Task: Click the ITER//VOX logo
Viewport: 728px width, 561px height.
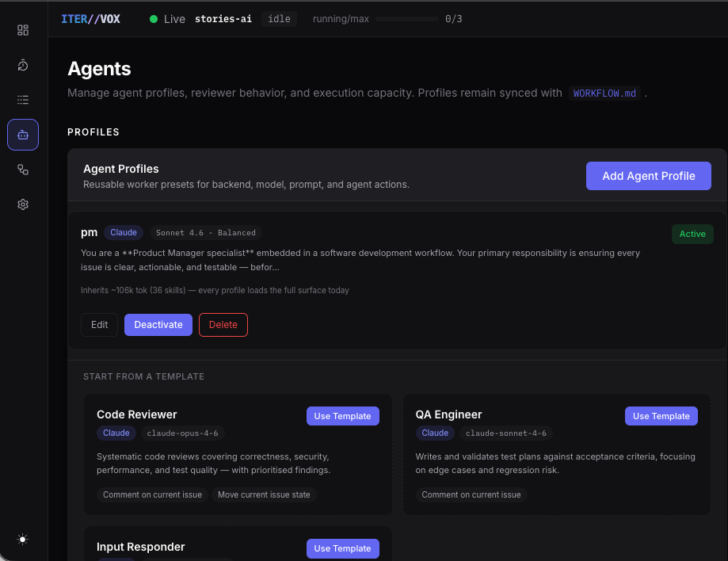Action: point(90,19)
